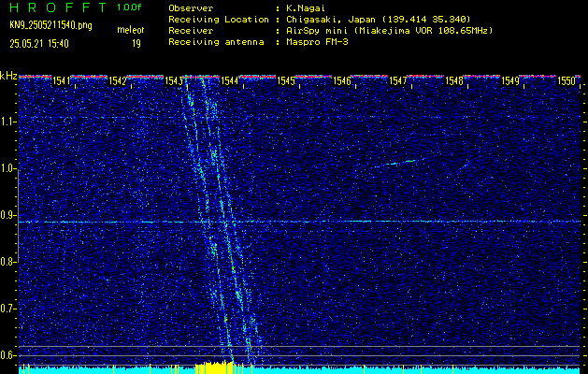Click the 0.8 kHz axis label
588x374 pixels.
7,262
